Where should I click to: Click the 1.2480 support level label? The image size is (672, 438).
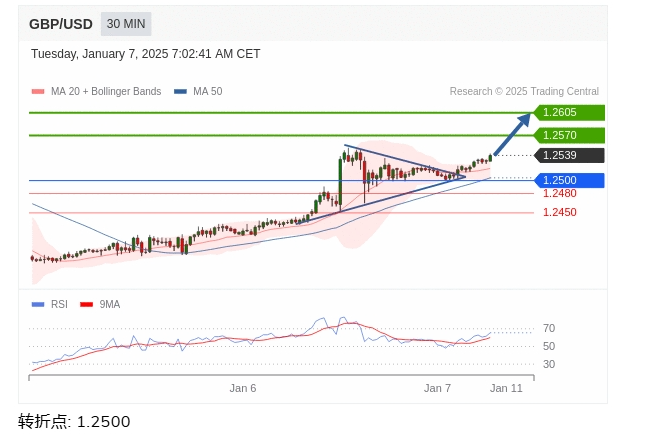click(x=560, y=193)
